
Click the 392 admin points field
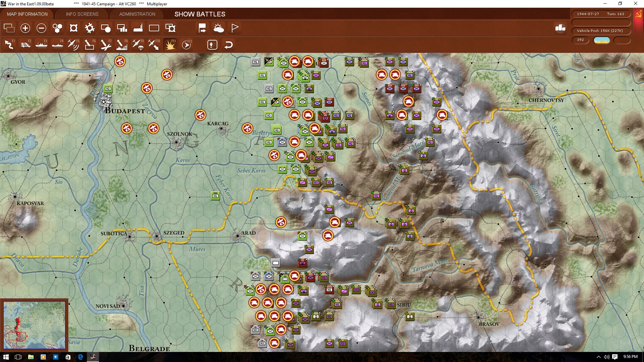580,40
